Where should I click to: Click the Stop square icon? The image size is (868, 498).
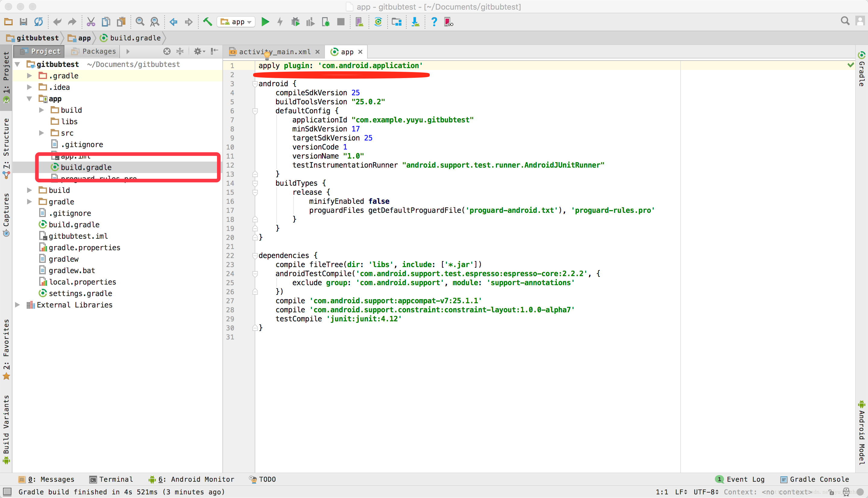click(x=341, y=22)
